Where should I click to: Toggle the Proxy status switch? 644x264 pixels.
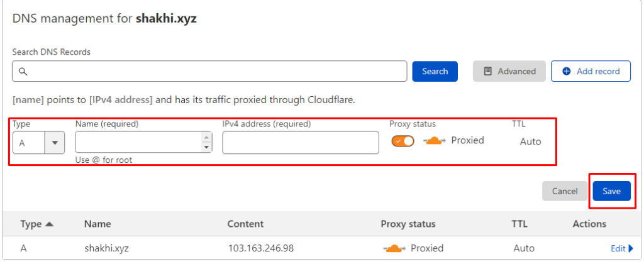[x=402, y=141]
